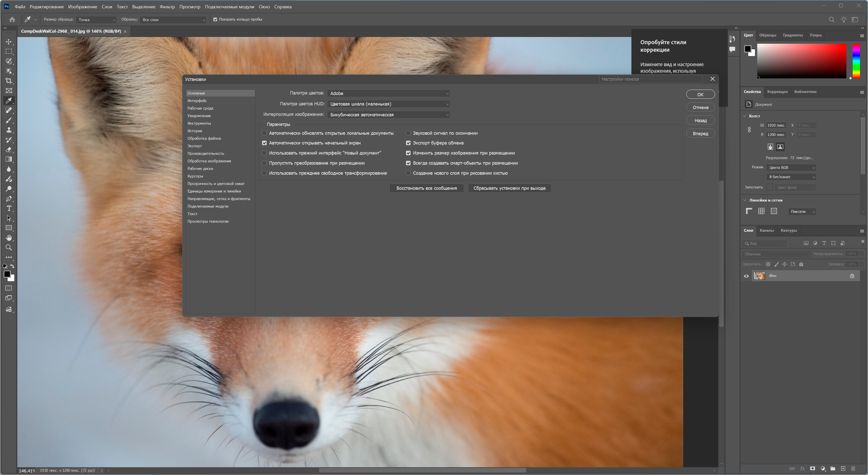Viewport: 868px width, 475px height.
Task: Open 'Интерполяция изображения' dropdown
Action: coord(389,115)
